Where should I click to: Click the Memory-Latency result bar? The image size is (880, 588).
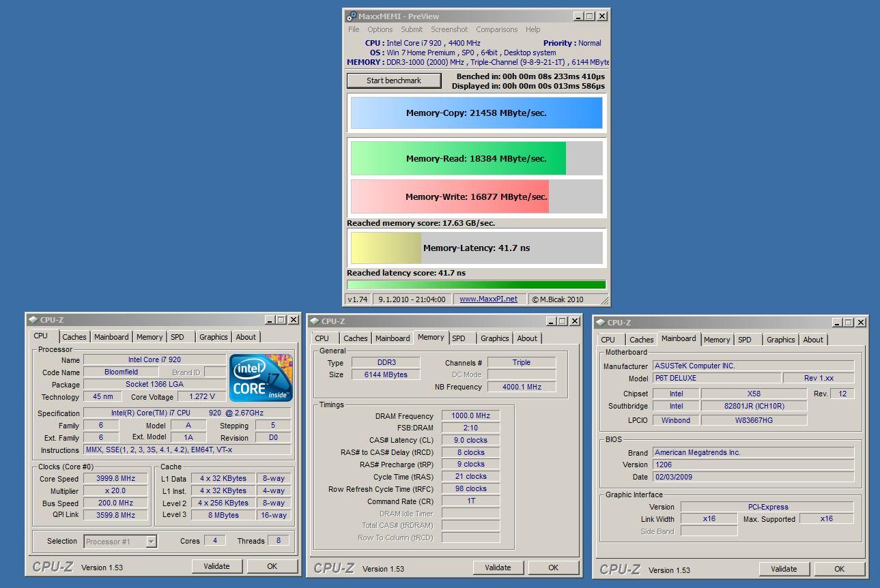pos(477,248)
